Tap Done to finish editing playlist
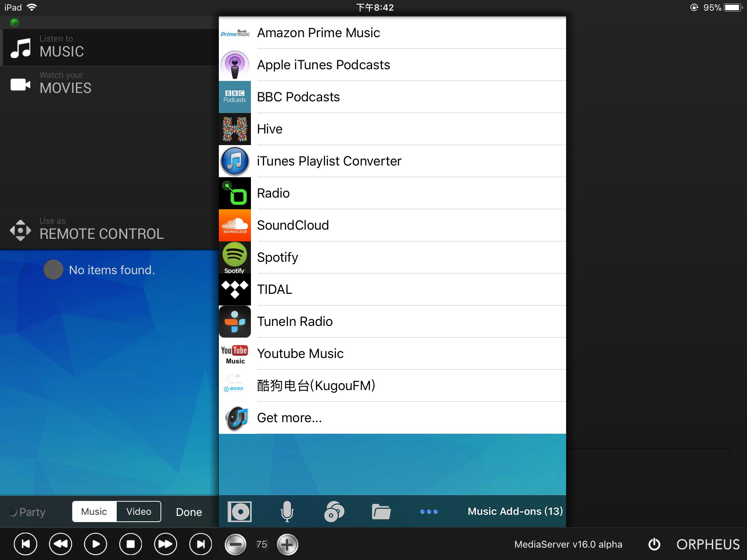This screenshot has width=747, height=560. (x=189, y=512)
